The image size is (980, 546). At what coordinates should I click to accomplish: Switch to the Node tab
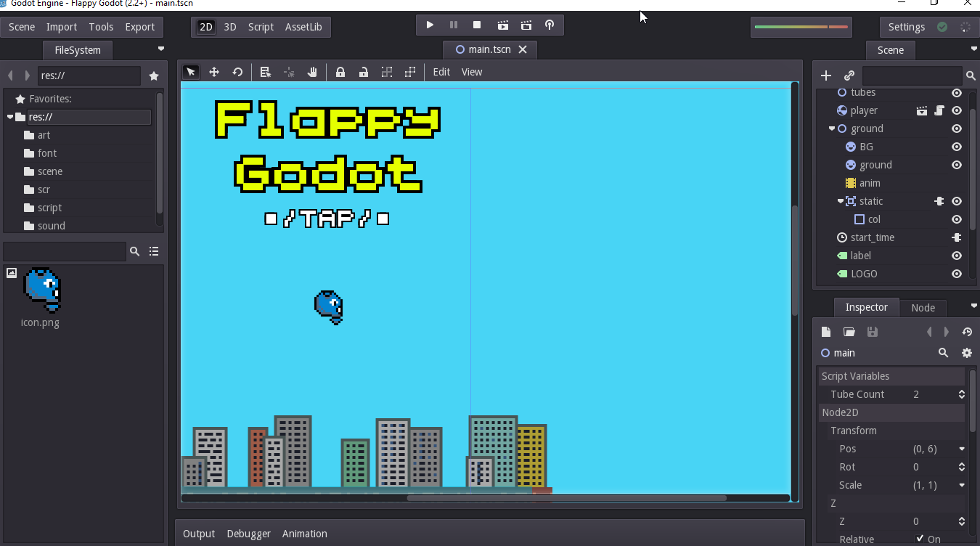click(923, 307)
